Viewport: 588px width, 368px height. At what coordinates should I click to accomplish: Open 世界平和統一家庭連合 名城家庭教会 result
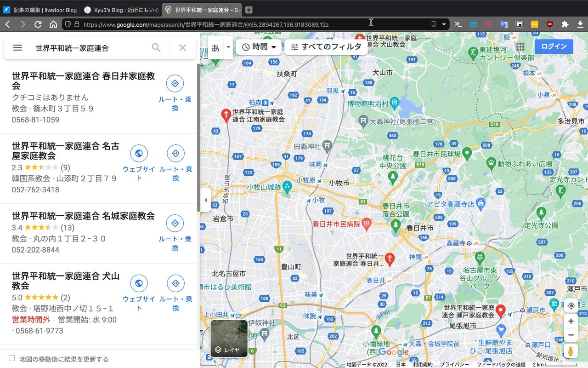tap(83, 216)
